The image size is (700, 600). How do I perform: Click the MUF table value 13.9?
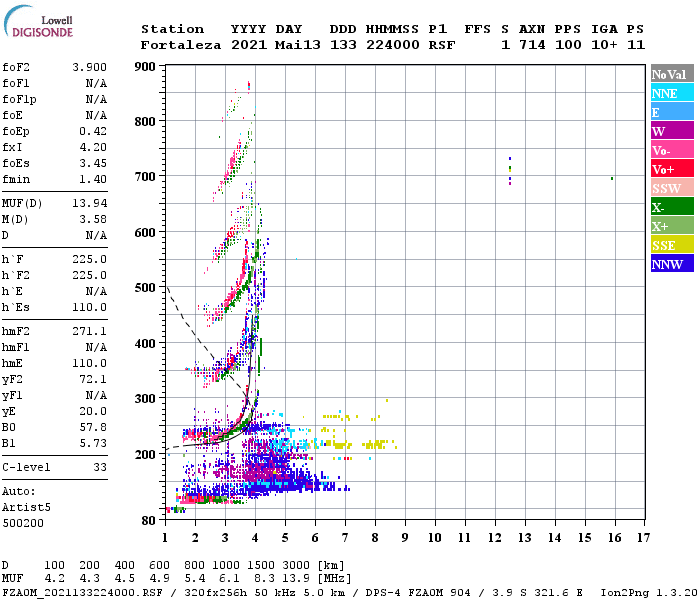[296, 578]
